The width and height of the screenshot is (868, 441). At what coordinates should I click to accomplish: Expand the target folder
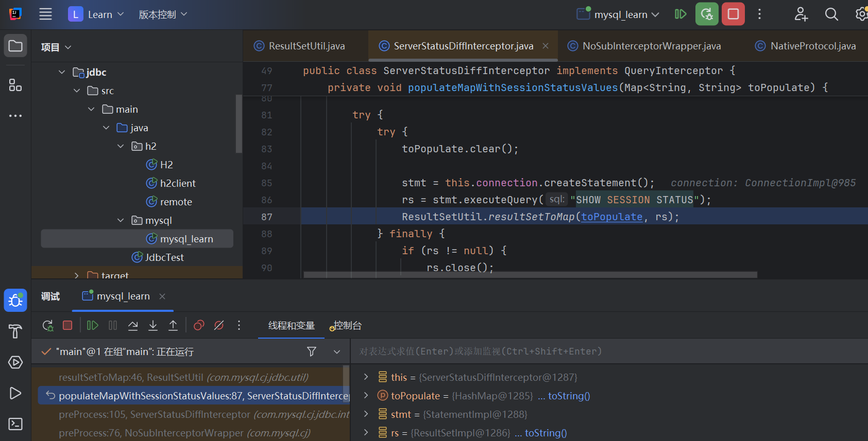tap(77, 276)
